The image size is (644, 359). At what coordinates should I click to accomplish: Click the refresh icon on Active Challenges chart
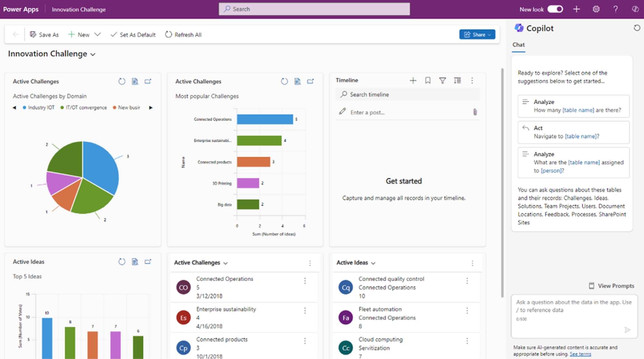click(x=123, y=81)
